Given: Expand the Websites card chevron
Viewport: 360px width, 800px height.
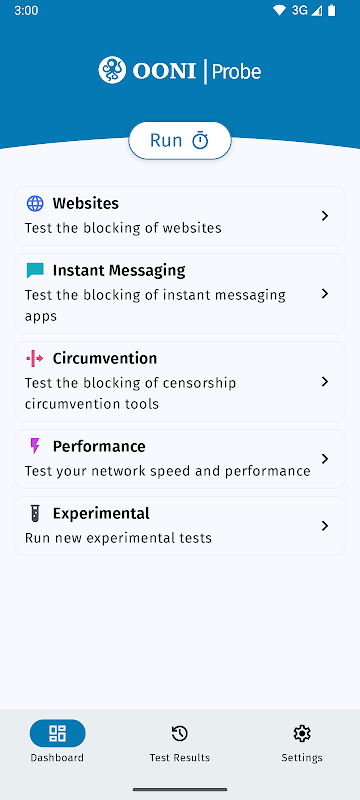Looking at the screenshot, I should (x=325, y=216).
